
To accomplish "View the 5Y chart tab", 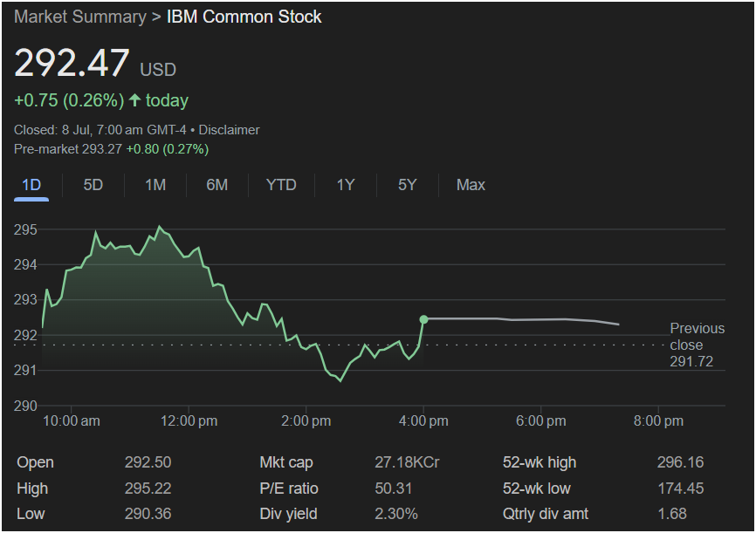I will click(408, 185).
